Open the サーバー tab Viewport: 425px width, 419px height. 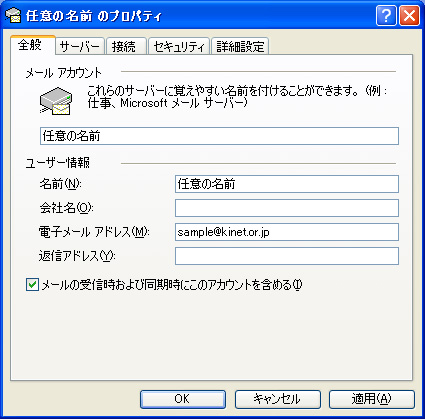click(x=80, y=46)
